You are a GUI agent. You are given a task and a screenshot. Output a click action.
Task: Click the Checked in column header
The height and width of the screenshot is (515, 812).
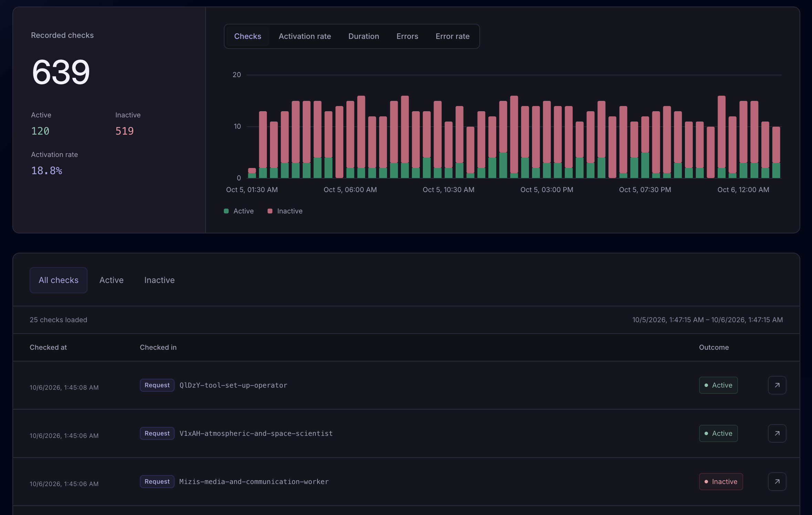pos(158,347)
